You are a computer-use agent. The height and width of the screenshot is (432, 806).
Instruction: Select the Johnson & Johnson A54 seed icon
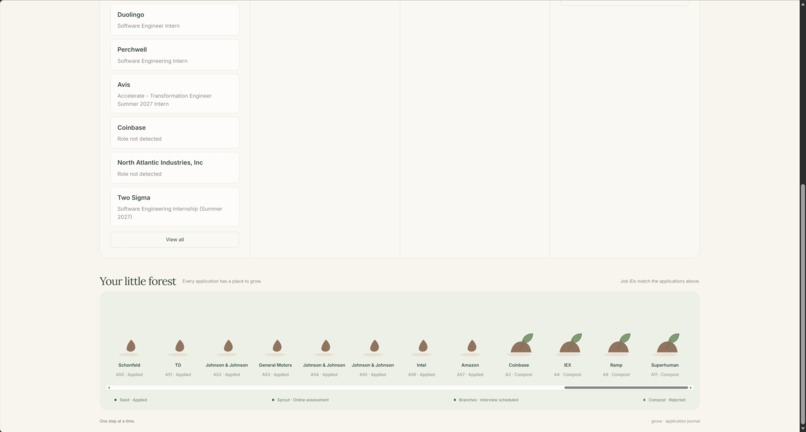point(325,346)
